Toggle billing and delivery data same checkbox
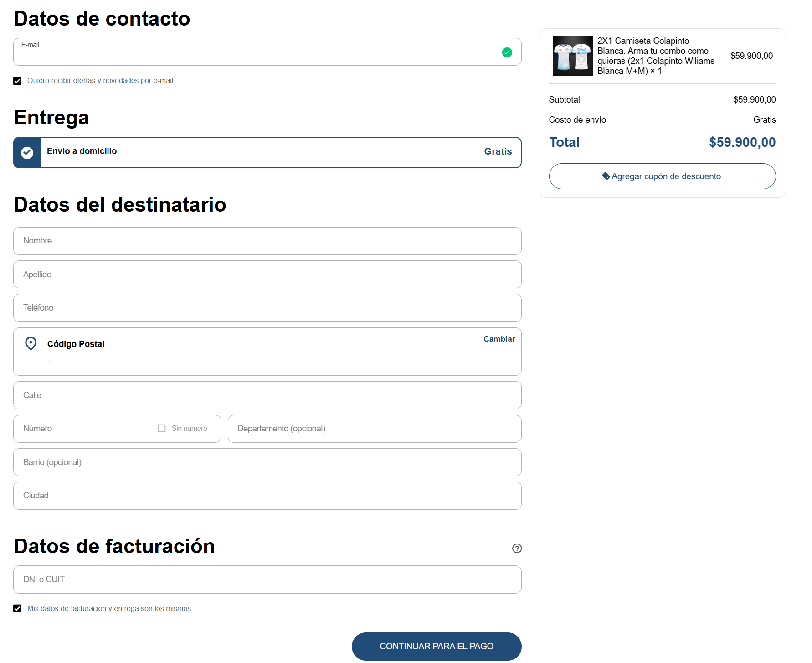This screenshot has height=663, width=812. [17, 609]
